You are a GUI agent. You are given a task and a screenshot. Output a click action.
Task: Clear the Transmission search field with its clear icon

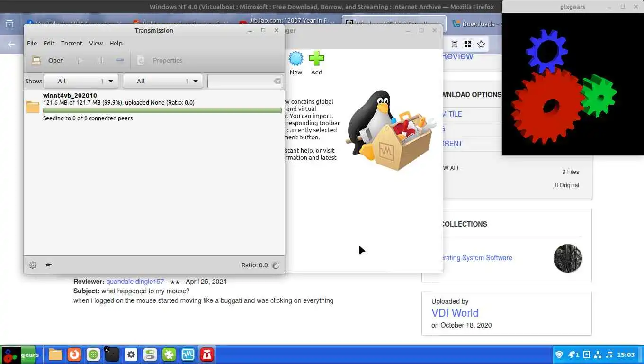[x=277, y=81]
